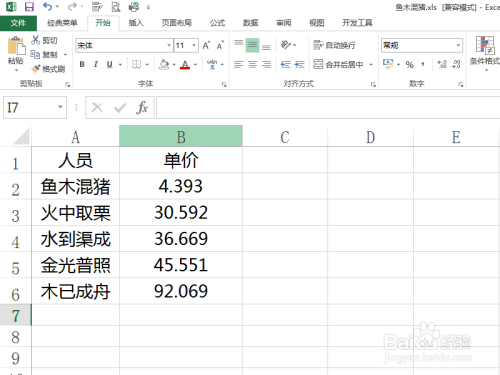Viewport: 500px width, 375px height.
Task: Click the Insert Function fx button
Action: coord(142,107)
